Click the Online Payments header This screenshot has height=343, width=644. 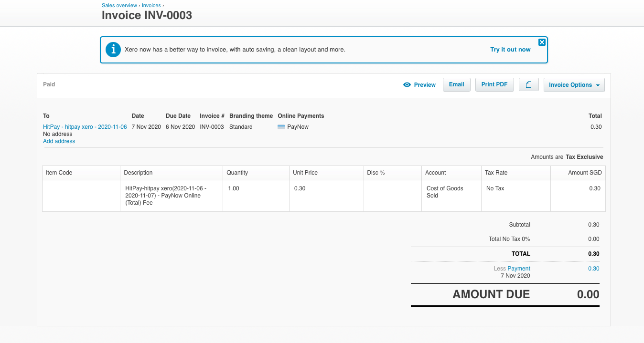(x=301, y=116)
